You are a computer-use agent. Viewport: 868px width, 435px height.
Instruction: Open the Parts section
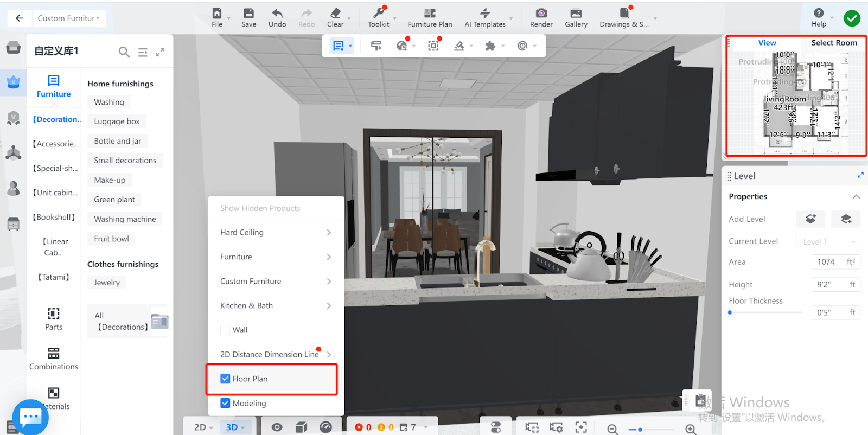(54, 319)
